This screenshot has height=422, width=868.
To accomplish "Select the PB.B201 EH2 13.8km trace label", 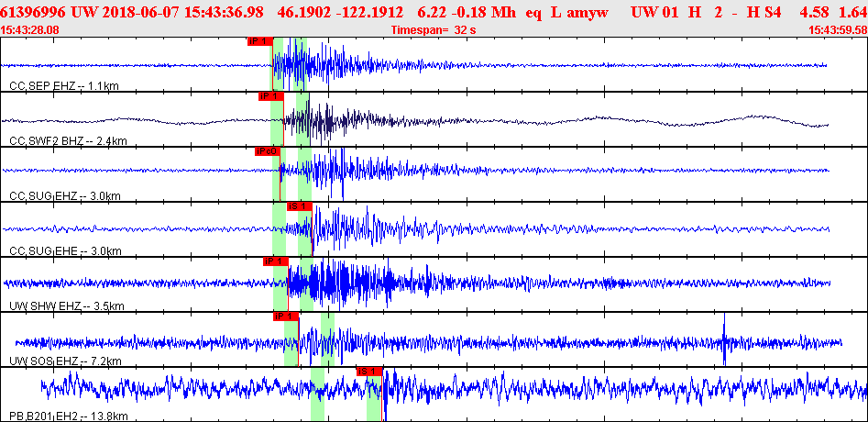I will (69, 416).
